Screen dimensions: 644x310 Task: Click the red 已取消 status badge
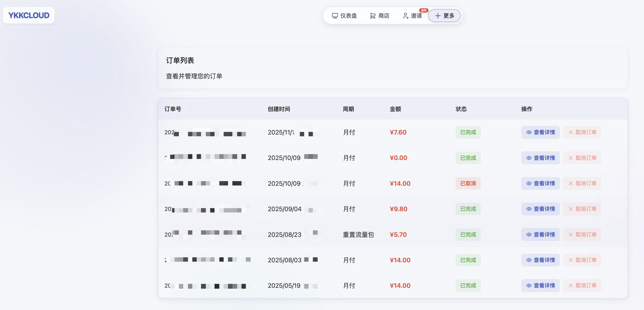coord(468,183)
